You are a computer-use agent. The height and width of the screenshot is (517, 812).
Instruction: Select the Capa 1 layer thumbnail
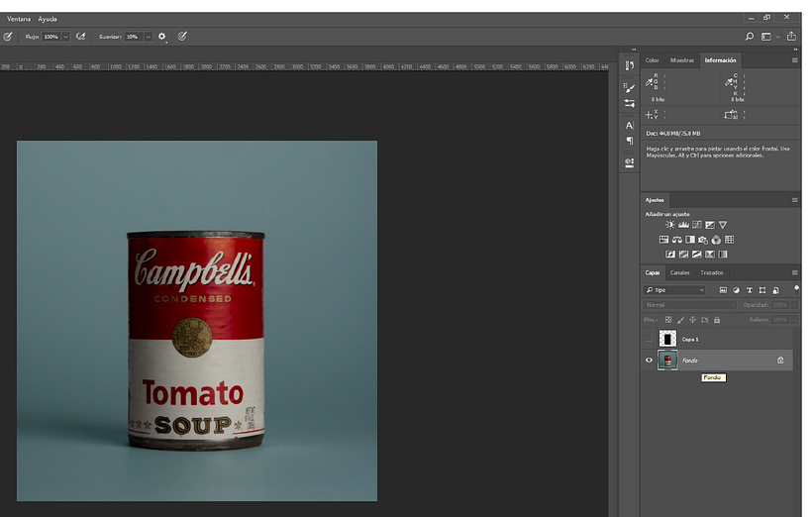(x=667, y=339)
